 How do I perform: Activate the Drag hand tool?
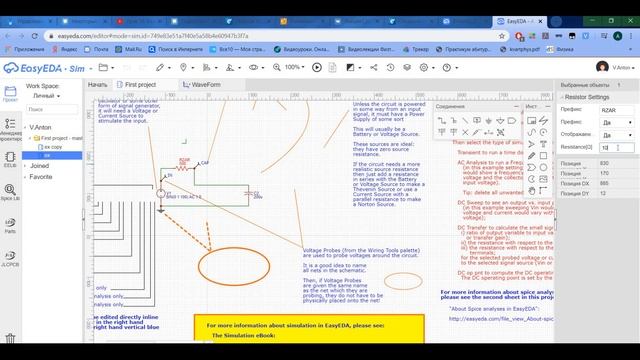[x=531, y=191]
